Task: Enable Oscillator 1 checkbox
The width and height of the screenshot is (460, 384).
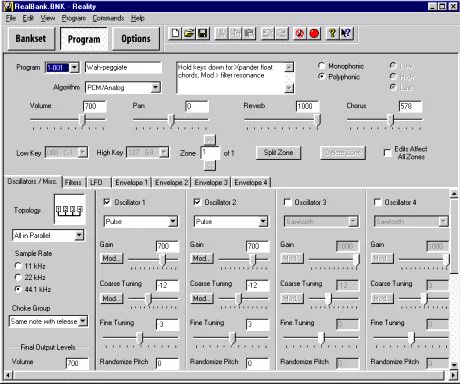Action: click(107, 202)
